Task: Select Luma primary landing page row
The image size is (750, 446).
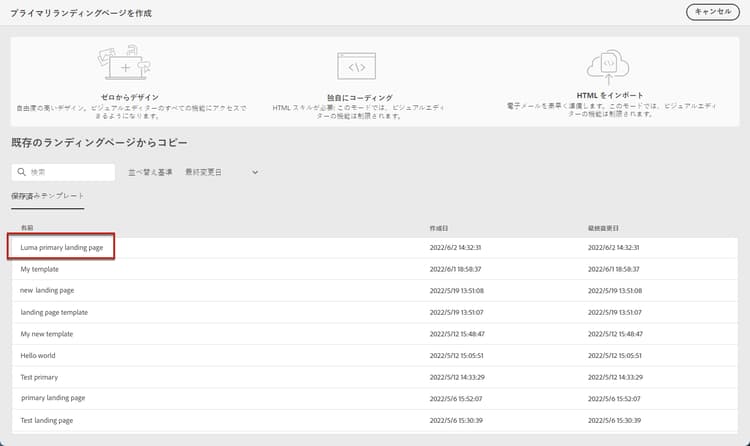Action: tap(375, 247)
